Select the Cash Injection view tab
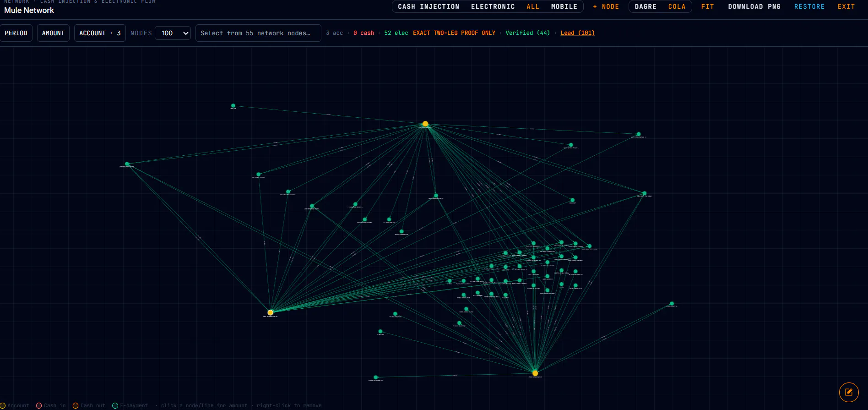The image size is (868, 410). click(x=429, y=6)
